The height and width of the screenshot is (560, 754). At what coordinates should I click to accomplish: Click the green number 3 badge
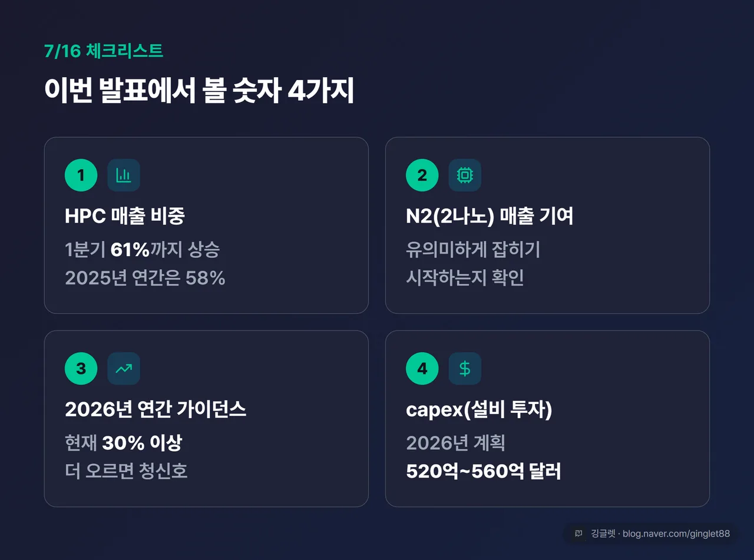(81, 369)
